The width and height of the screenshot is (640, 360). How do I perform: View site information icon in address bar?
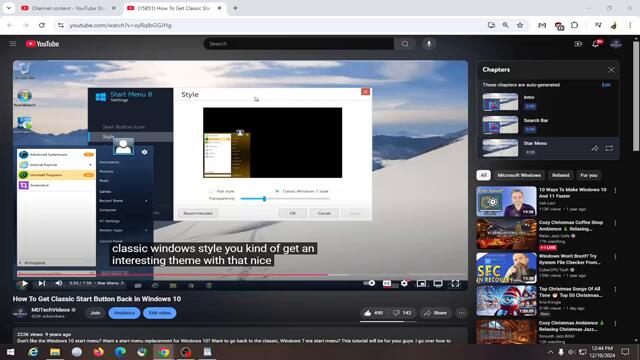[61, 25]
